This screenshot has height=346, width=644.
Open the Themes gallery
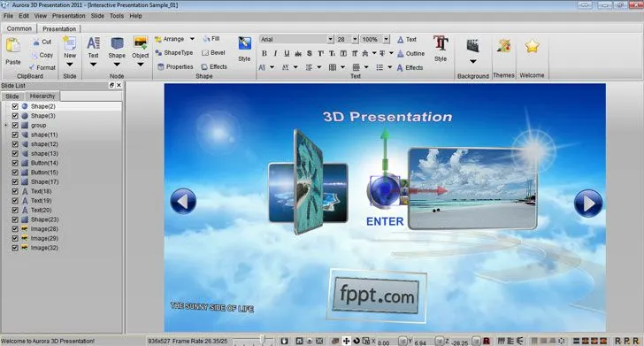tap(503, 46)
